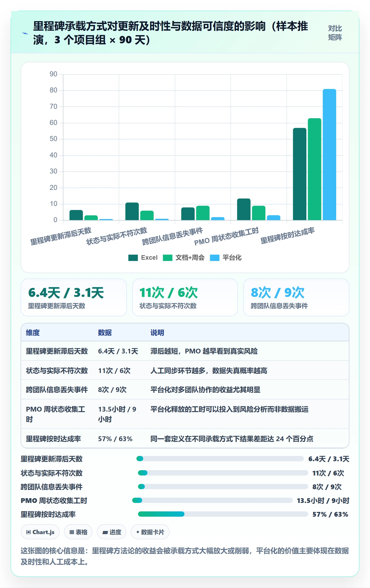Click the progress bar for 状态与实际不符次数
Image resolution: width=370 pixels, height=588 pixels.
tap(223, 473)
